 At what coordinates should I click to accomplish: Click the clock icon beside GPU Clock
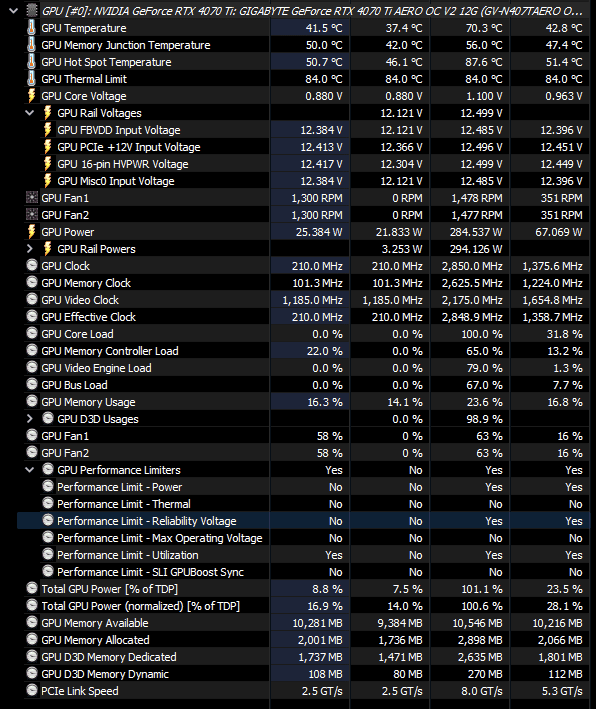tap(32, 265)
